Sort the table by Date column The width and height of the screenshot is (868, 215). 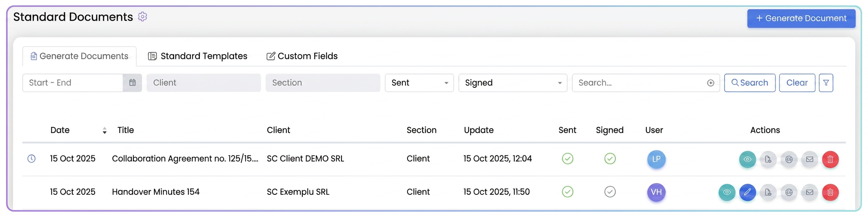104,131
